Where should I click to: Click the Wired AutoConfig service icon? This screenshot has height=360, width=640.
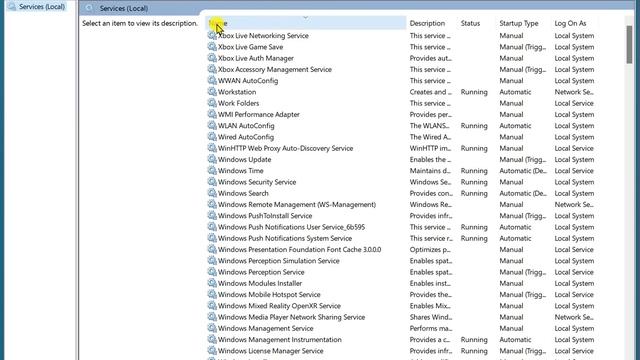click(x=212, y=137)
